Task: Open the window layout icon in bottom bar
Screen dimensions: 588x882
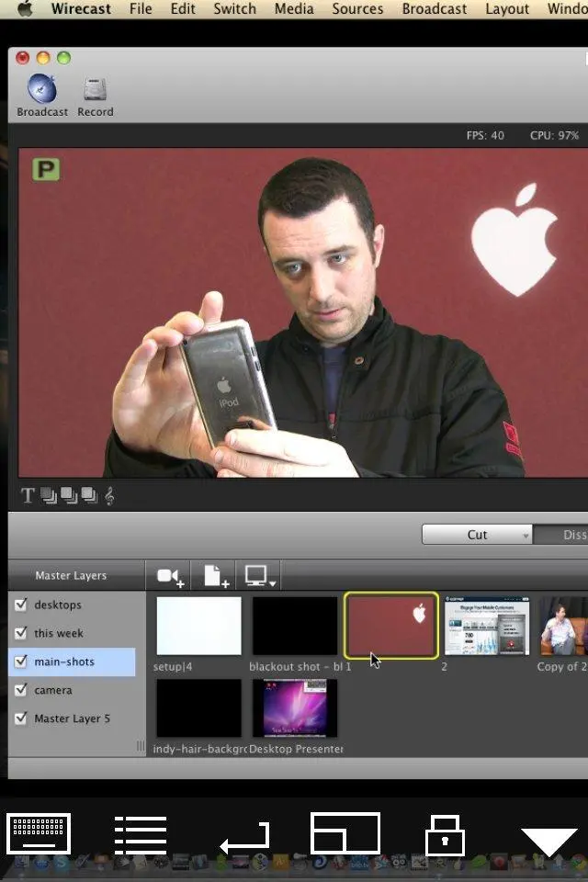Action: pos(345,832)
